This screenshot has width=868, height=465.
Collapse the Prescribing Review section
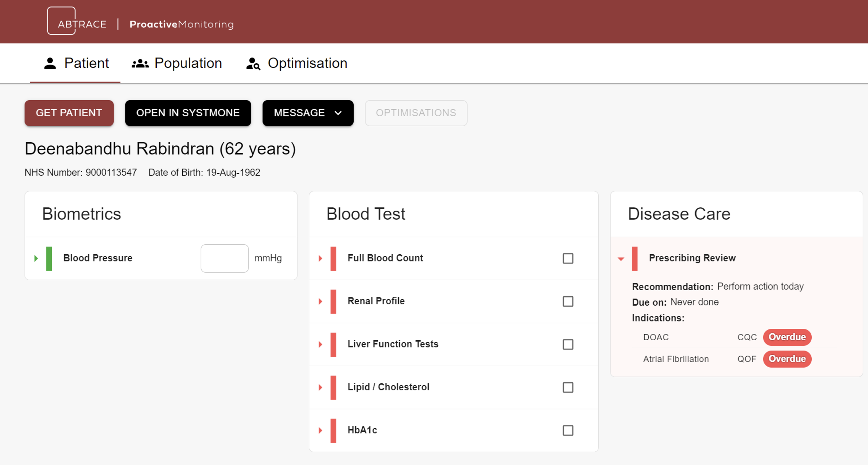point(621,259)
